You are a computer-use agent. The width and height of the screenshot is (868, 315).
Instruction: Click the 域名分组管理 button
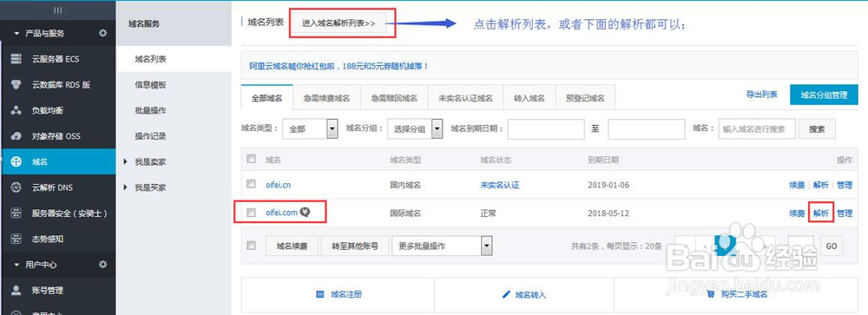pyautogui.click(x=824, y=95)
